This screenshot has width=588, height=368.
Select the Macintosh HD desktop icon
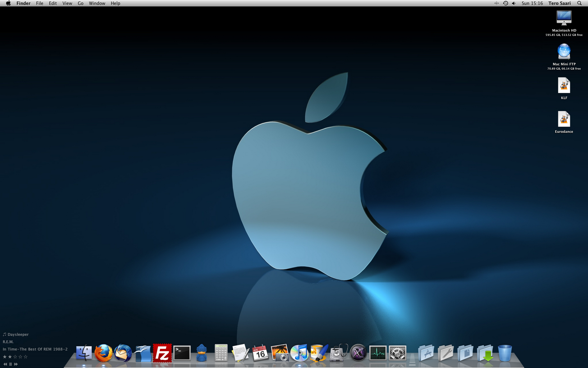click(x=564, y=18)
